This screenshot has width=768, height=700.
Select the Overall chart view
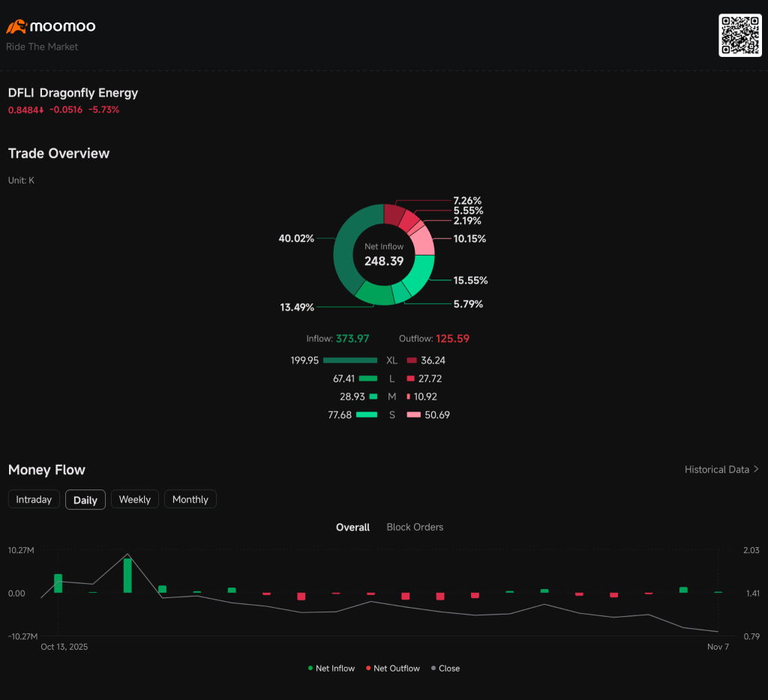point(352,527)
